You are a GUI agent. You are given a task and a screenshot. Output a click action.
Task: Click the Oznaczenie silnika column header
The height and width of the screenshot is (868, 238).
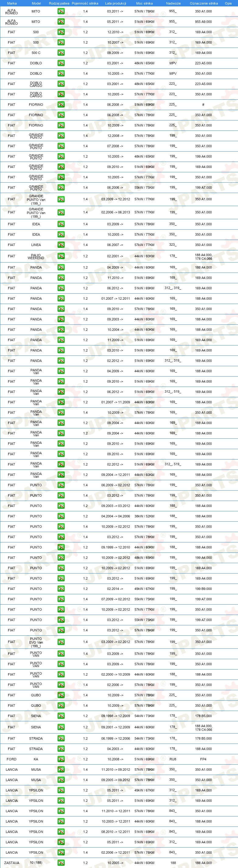pyautogui.click(x=204, y=3)
